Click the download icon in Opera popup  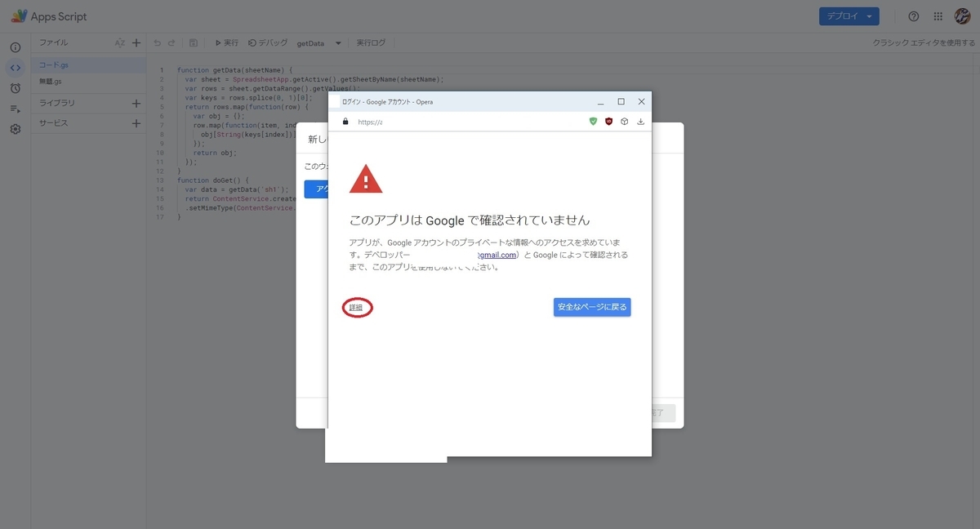point(641,122)
